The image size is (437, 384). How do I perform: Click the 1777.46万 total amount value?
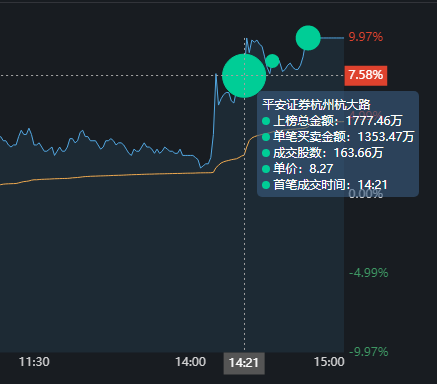(x=374, y=121)
